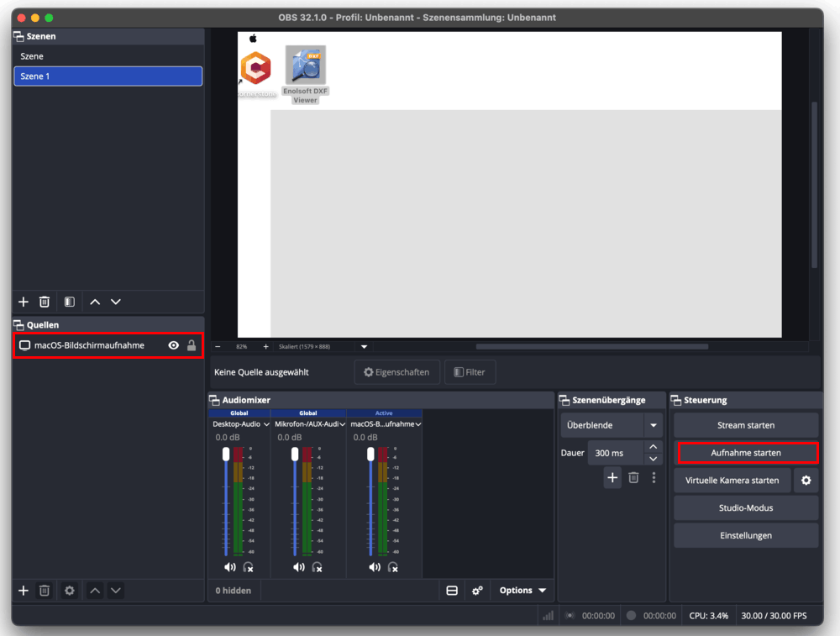This screenshot has height=636, width=840.
Task: Click the 'Aufnahme starten' button
Action: tap(746, 453)
